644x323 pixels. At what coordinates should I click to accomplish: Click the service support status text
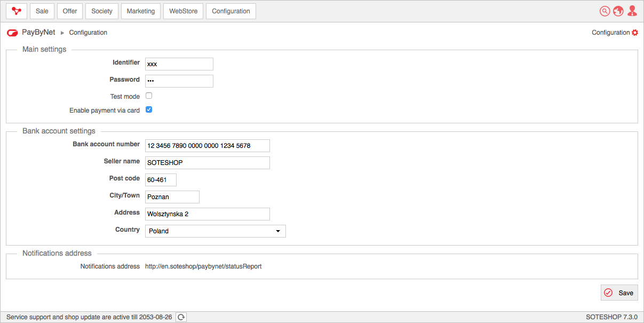(89, 317)
